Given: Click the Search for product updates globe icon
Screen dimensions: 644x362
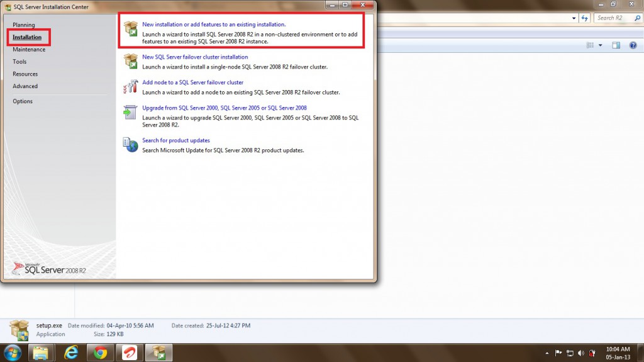Looking at the screenshot, I should pos(130,144).
